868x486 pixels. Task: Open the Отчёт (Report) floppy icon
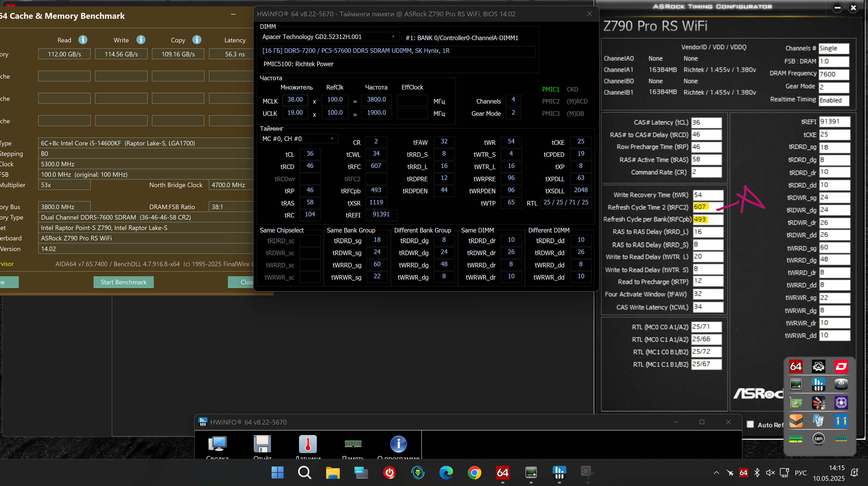point(262,444)
